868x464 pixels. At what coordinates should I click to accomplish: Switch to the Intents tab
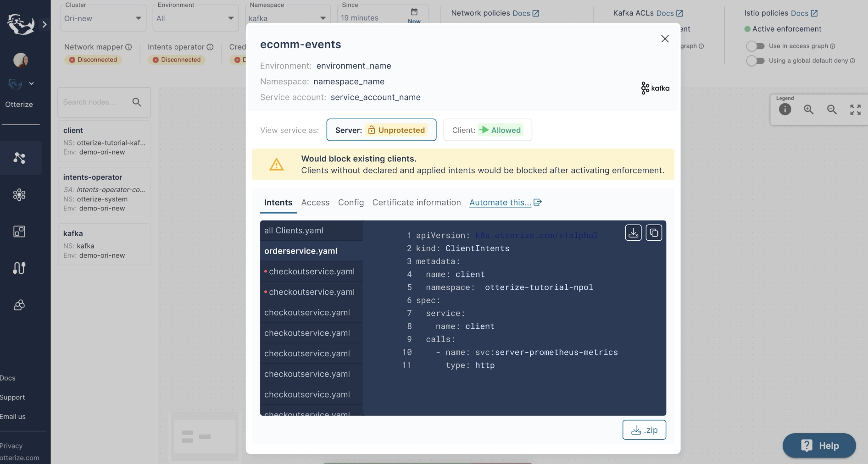(x=278, y=203)
